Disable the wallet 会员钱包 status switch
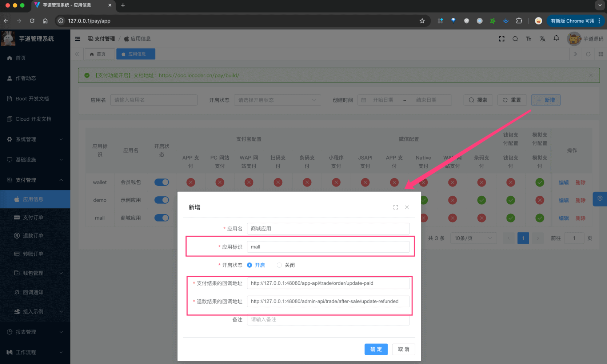Screen dimensions: 607x364 pyautogui.click(x=161, y=182)
